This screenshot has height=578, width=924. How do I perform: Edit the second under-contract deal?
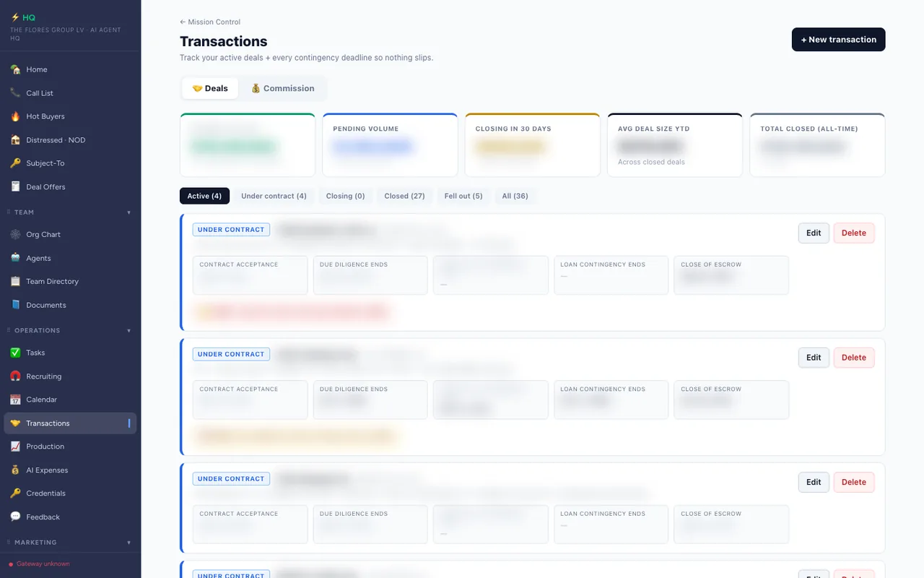[x=814, y=358]
